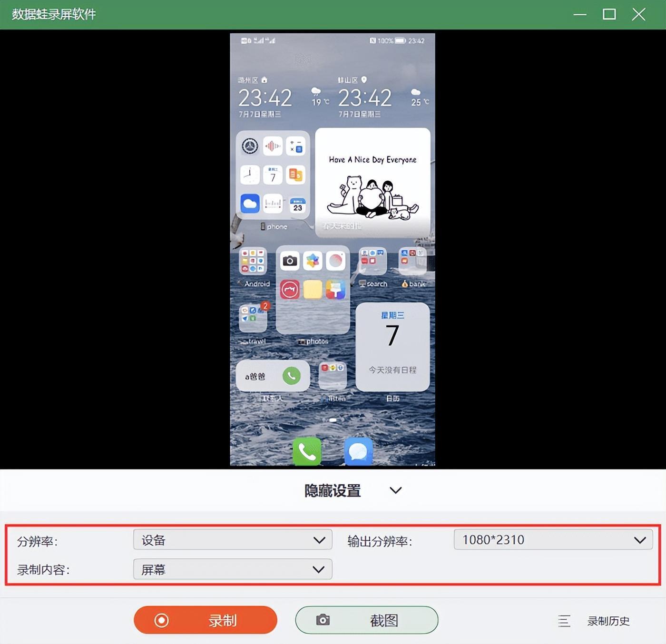Viewport: 666px width, 644px height.
Task: Open the travel folder with badge
Action: tap(253, 318)
